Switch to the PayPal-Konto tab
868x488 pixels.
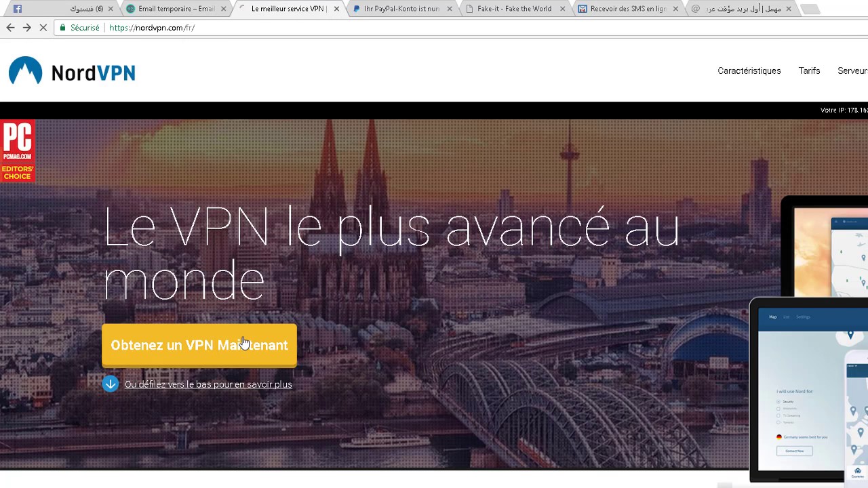tap(401, 9)
